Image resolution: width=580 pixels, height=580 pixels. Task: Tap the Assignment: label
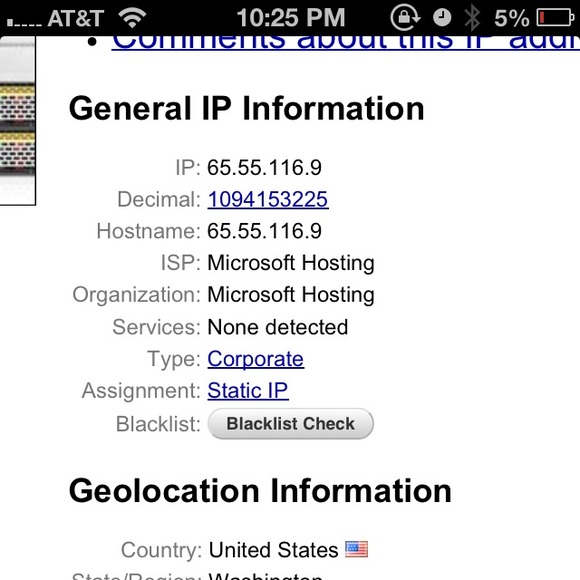[141, 391]
